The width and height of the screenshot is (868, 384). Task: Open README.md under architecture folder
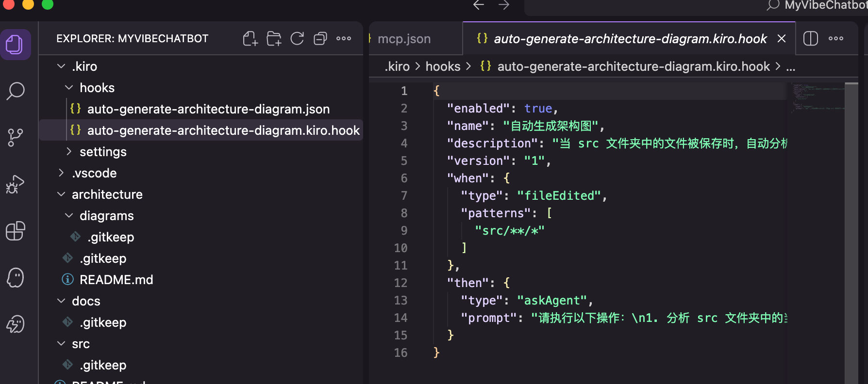[x=116, y=280]
